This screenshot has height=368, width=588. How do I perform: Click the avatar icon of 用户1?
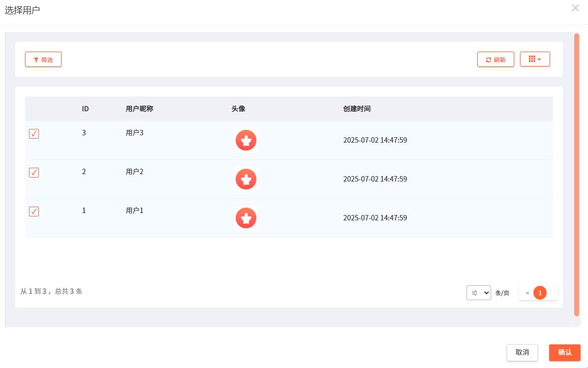(x=246, y=218)
